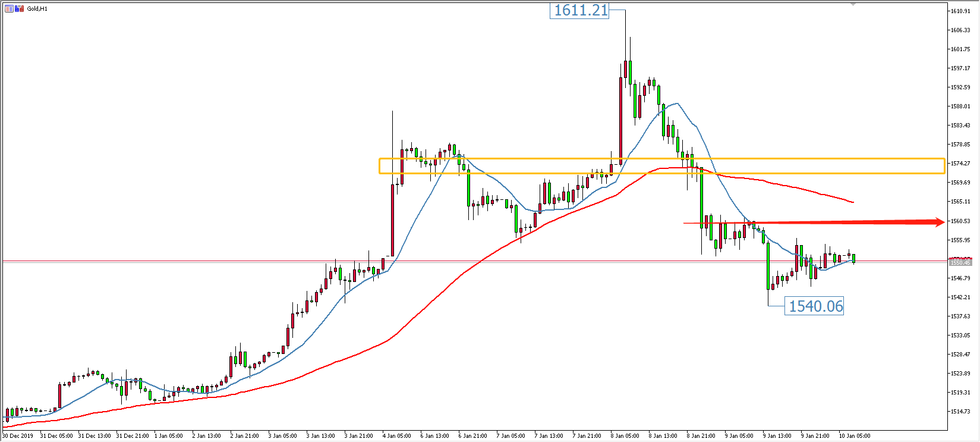980x442 pixels.
Task: Click the 8 Jan 05:00 time label
Action: [x=625, y=436]
